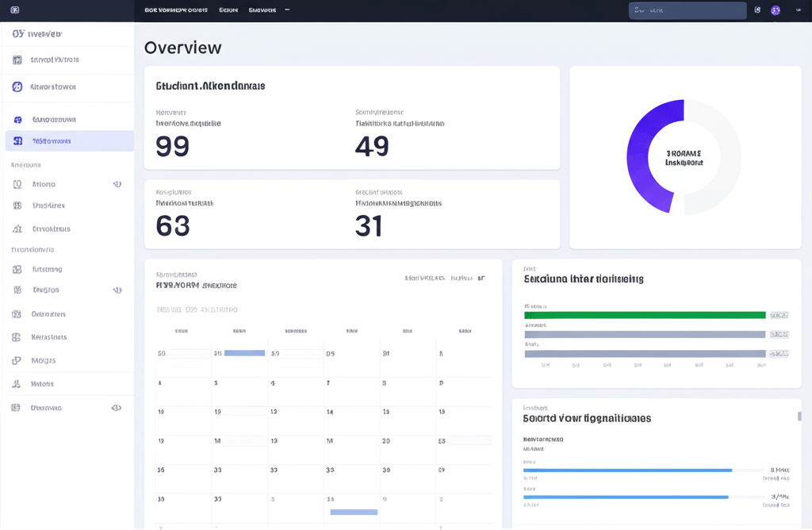Click the shield icon beside the "Atiorro" sidebar item
Image resolution: width=812 pixels, height=530 pixels.
tap(17, 184)
